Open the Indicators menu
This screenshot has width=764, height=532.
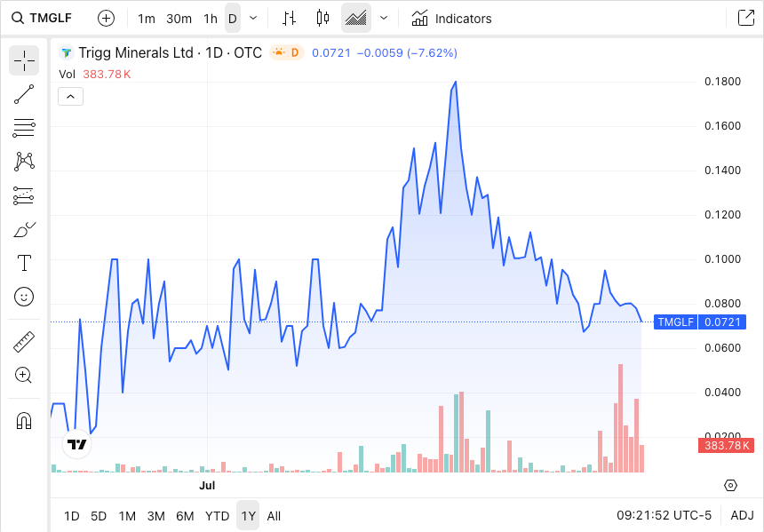[x=451, y=19]
